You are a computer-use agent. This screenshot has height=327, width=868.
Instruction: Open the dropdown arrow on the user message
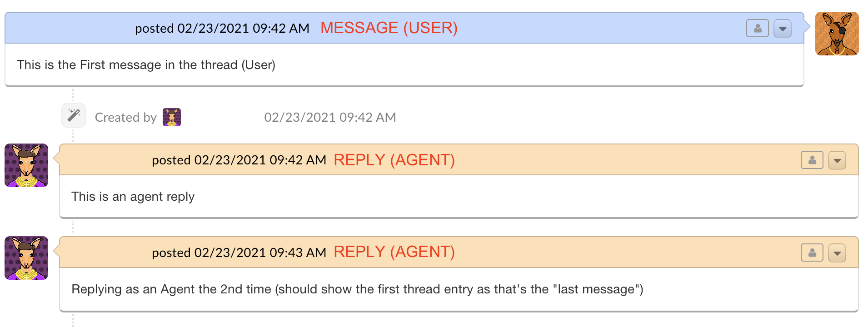[783, 29]
